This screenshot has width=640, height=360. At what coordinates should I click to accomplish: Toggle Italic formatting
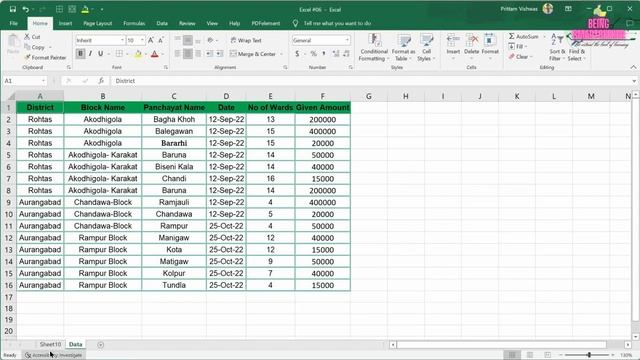pos(90,54)
